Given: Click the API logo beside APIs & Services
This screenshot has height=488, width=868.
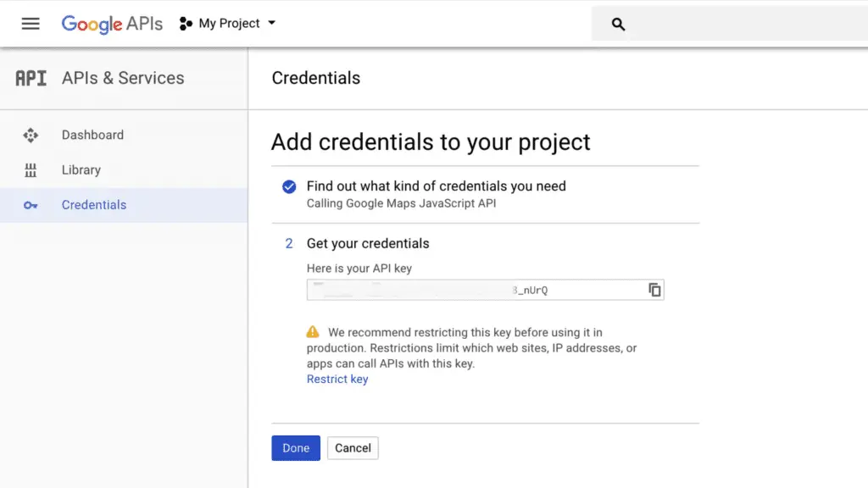Looking at the screenshot, I should coord(31,78).
